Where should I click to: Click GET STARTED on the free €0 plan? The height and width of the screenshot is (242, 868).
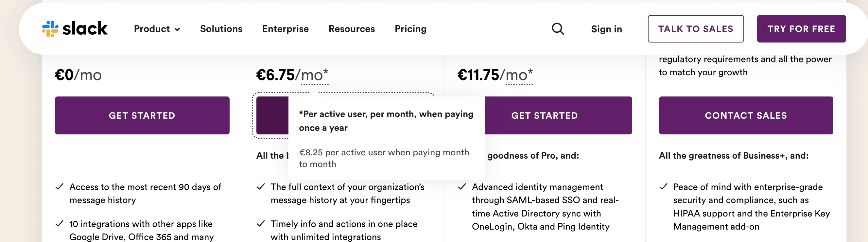click(x=142, y=115)
